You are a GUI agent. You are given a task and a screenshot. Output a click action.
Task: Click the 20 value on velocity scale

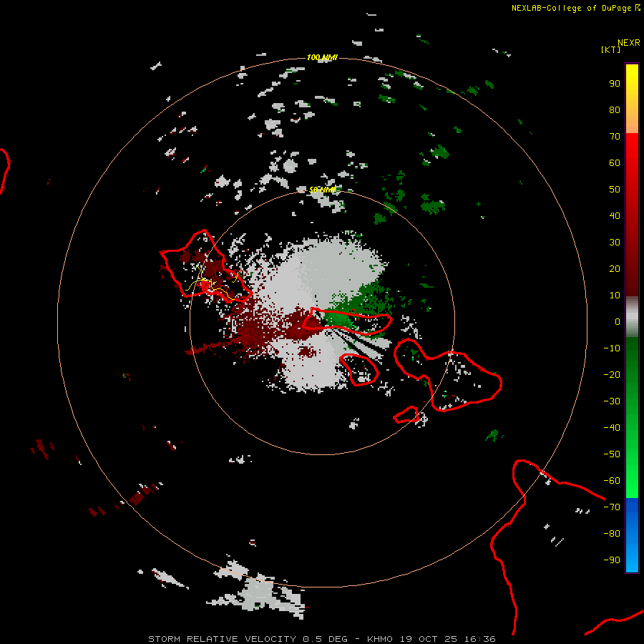pyautogui.click(x=615, y=268)
